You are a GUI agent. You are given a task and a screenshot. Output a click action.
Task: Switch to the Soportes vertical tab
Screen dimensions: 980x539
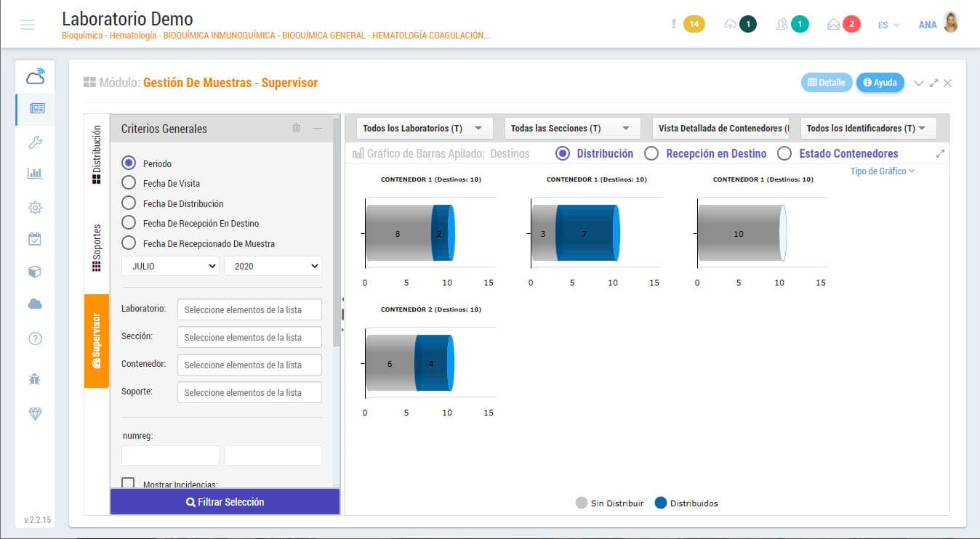click(97, 248)
